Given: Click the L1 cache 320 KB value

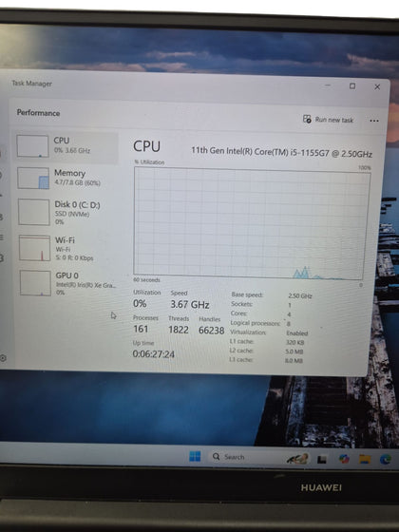Looking at the screenshot, I should [x=294, y=342].
